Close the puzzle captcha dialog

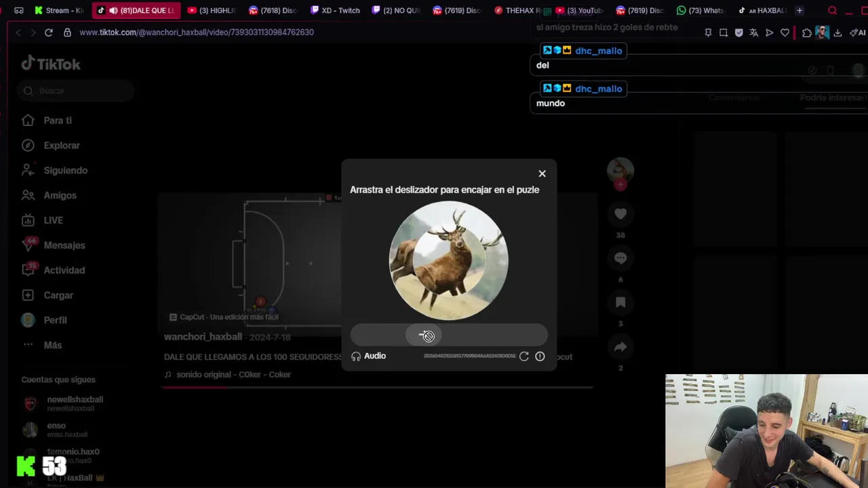pos(542,174)
